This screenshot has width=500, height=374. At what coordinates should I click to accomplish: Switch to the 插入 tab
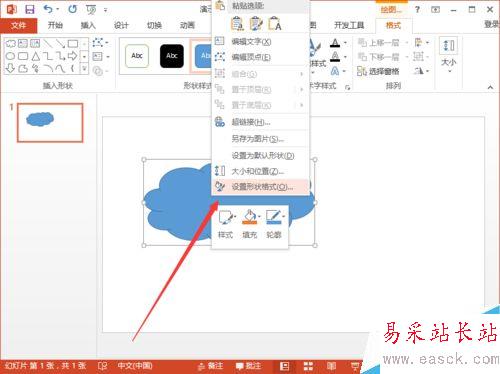tap(88, 25)
